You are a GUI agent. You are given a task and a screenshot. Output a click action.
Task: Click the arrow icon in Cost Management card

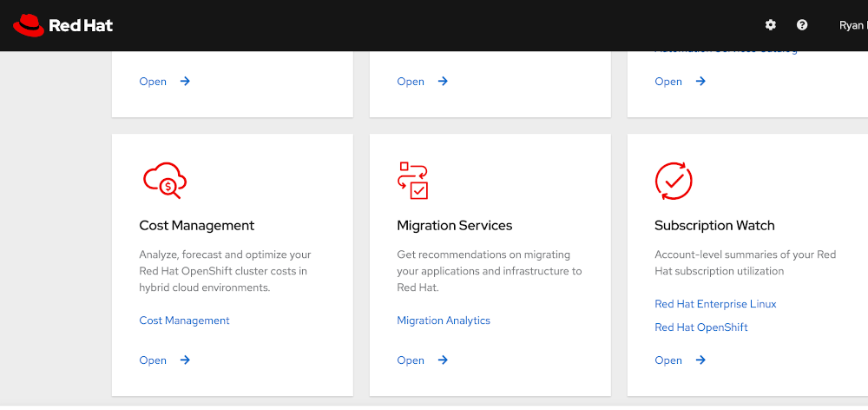[x=186, y=360]
